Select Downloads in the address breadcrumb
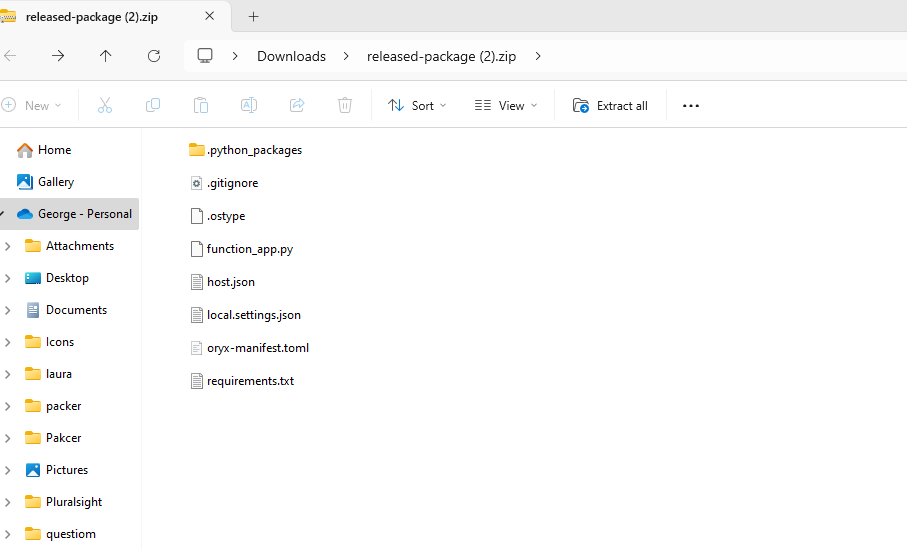The width and height of the screenshot is (907, 550). [x=291, y=56]
